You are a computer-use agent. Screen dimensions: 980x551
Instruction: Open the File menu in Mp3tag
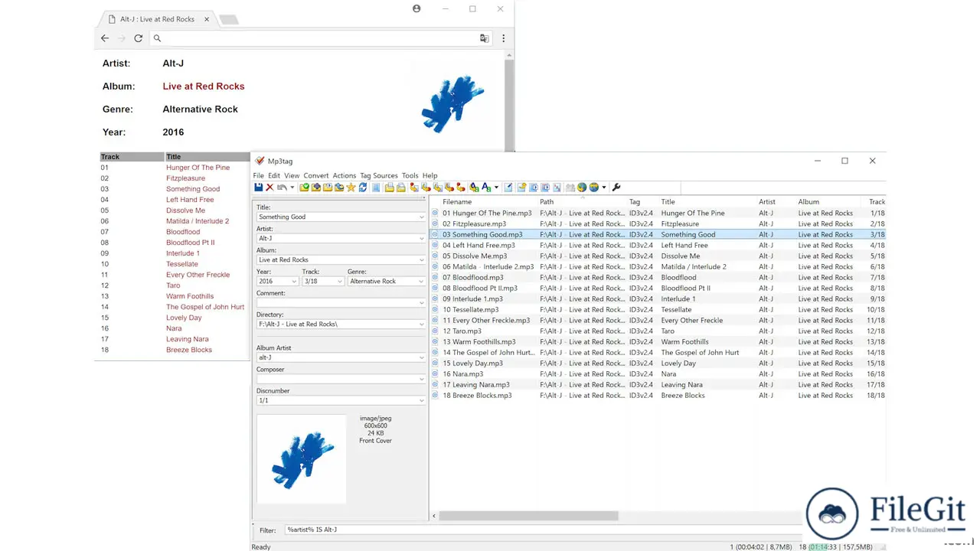click(258, 175)
